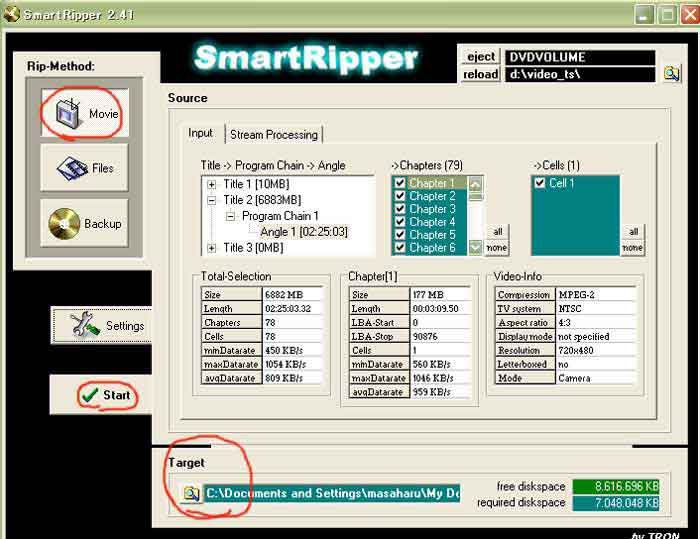Click the eject button
The height and width of the screenshot is (539, 700).
tap(480, 57)
